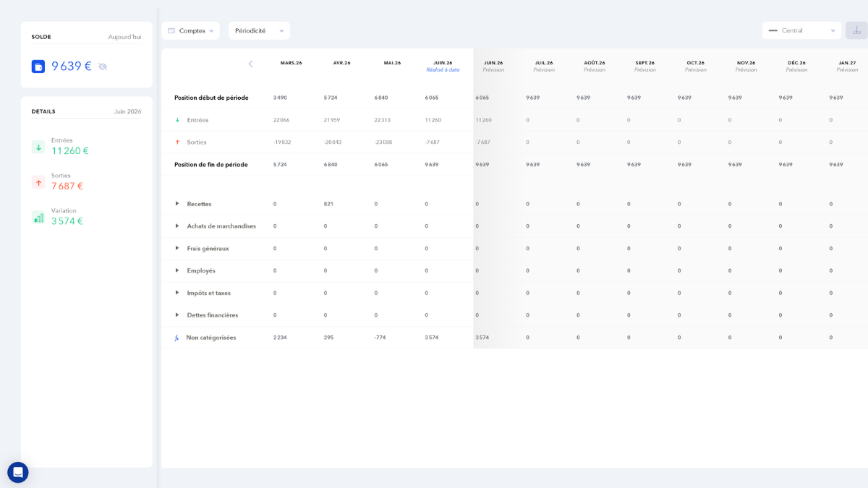Open the Central view dropdown
868x488 pixels.
coord(801,30)
